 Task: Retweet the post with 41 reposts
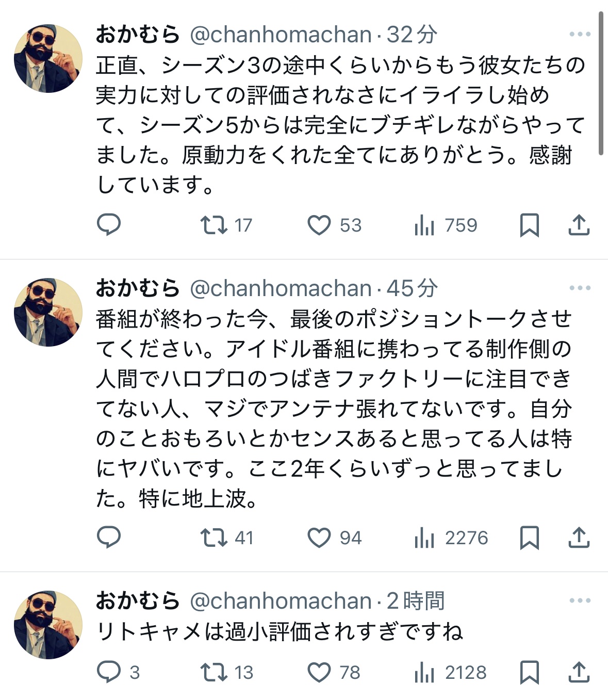pos(214,538)
